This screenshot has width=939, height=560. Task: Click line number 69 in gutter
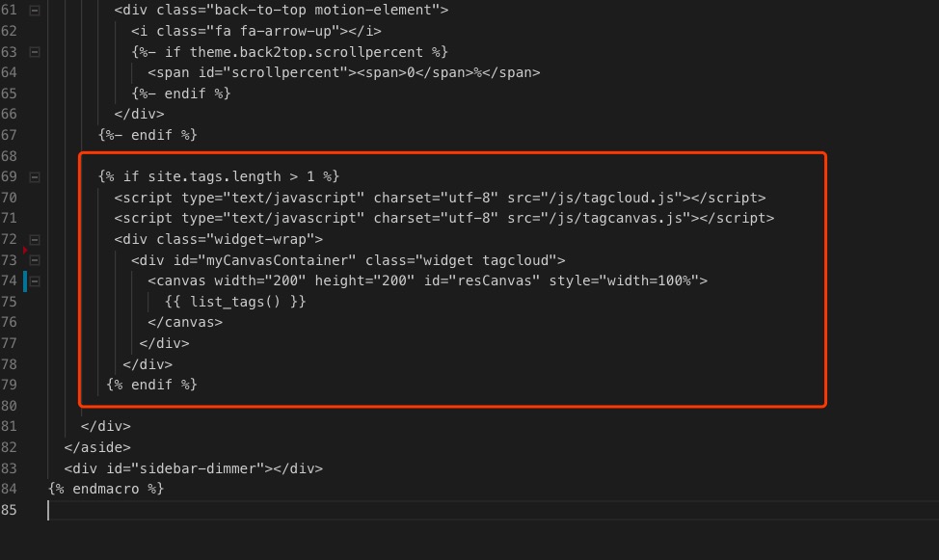(x=10, y=176)
